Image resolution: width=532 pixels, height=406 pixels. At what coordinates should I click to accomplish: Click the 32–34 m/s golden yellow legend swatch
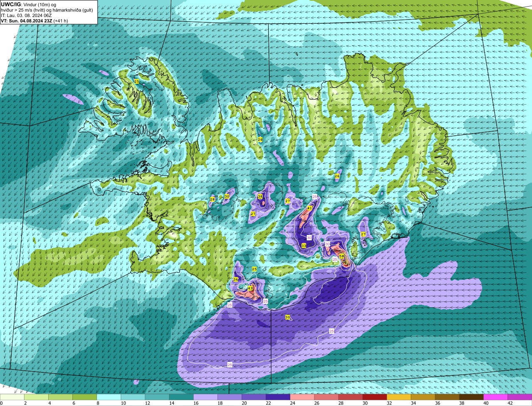399,397
